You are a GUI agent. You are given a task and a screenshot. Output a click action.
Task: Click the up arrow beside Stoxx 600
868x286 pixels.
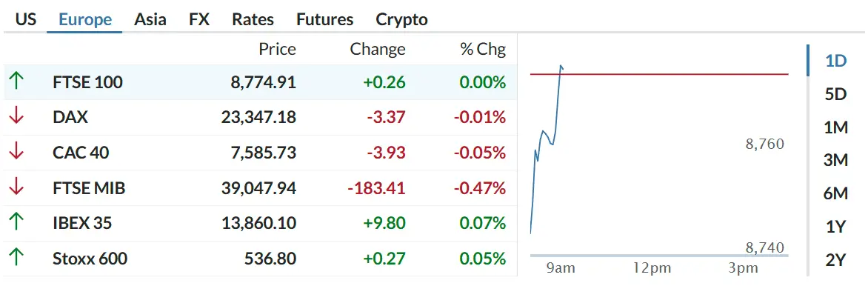(x=16, y=259)
